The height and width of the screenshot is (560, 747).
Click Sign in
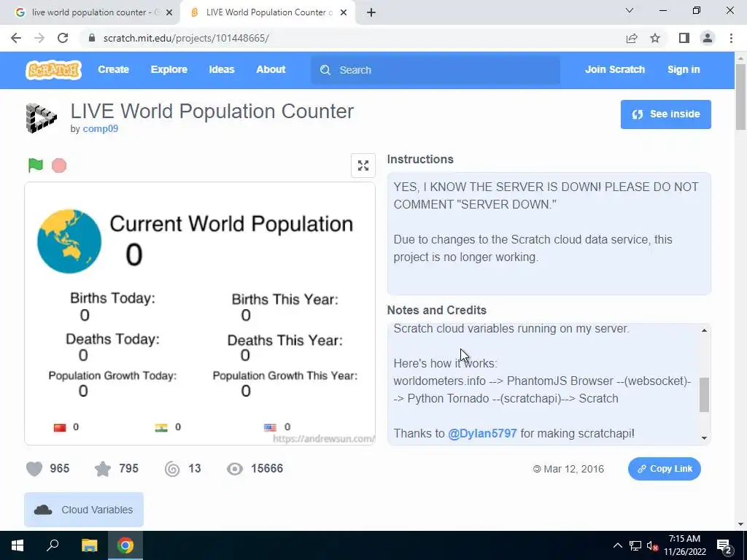(684, 69)
